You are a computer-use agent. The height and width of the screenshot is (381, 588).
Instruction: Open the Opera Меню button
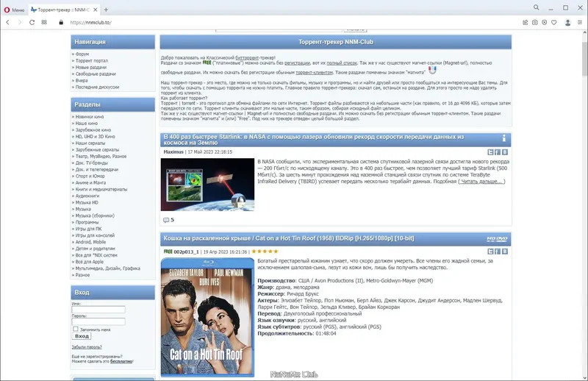tap(14, 10)
